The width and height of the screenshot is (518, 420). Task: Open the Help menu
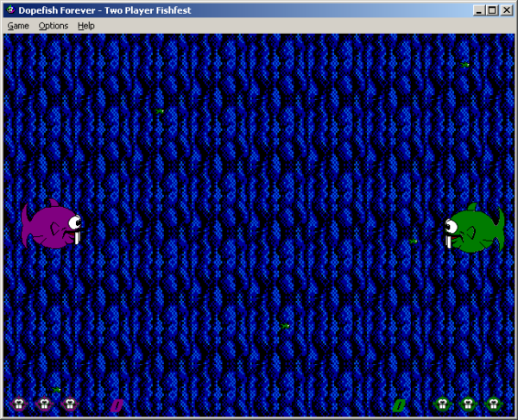[x=85, y=26]
